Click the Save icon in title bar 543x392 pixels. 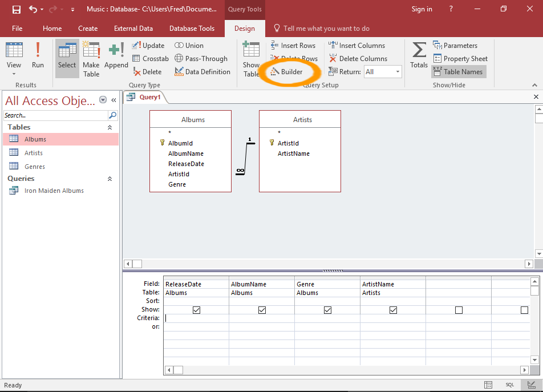(17, 9)
